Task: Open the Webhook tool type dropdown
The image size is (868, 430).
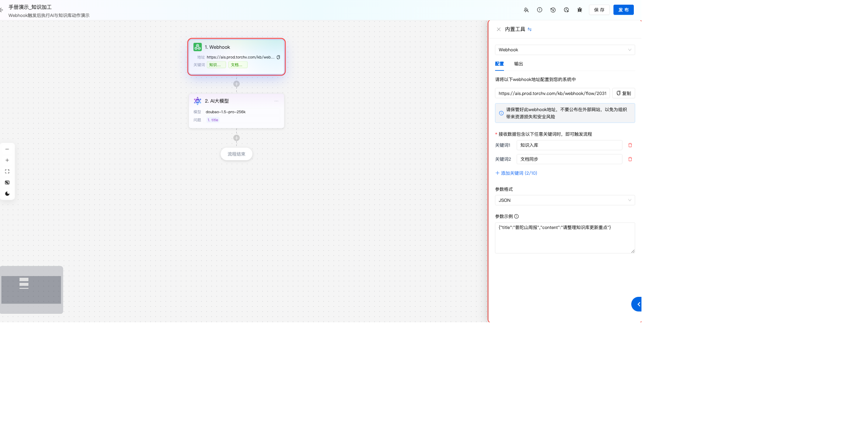Action: click(x=565, y=50)
